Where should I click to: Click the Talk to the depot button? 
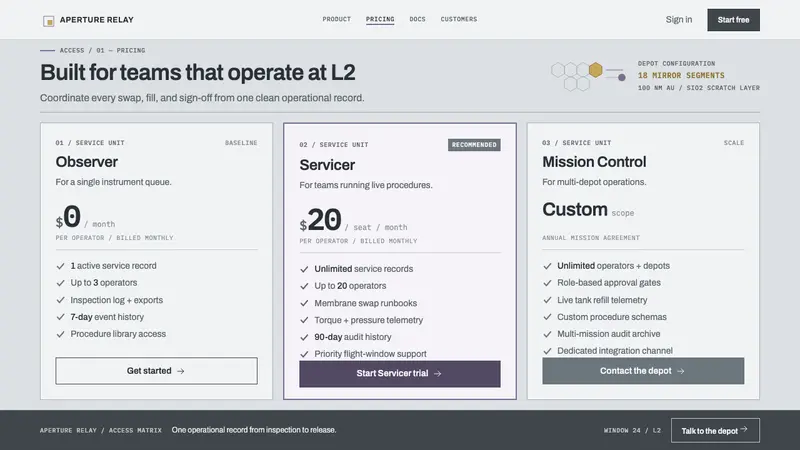point(715,431)
